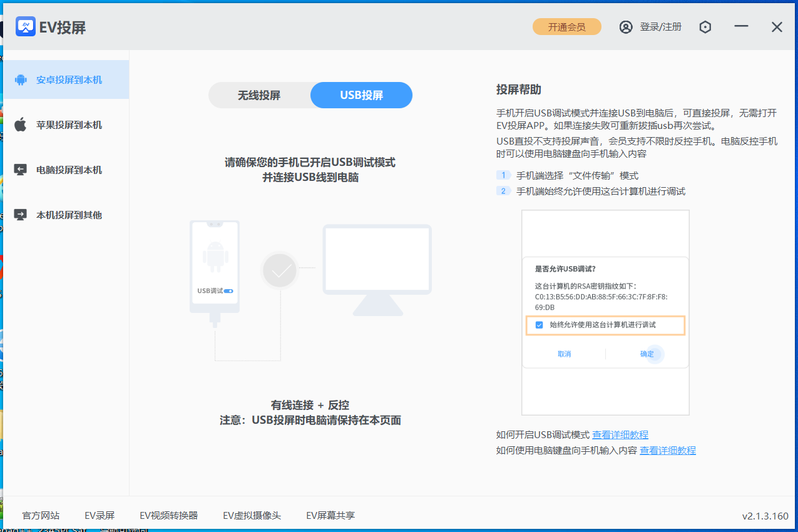Open the hexagon settings icon
The height and width of the screenshot is (532, 798).
tap(705, 27)
